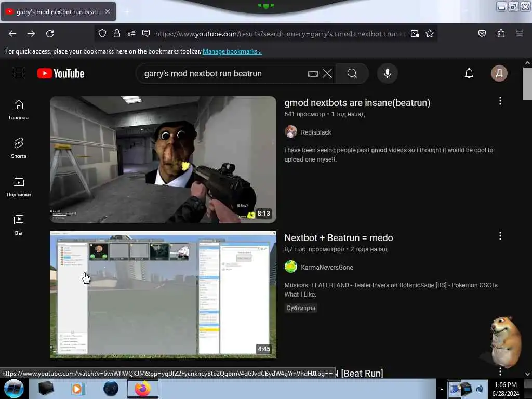Viewport: 532px width, 399px height.
Task: Submit search with the magnifier button
Action: point(352,73)
